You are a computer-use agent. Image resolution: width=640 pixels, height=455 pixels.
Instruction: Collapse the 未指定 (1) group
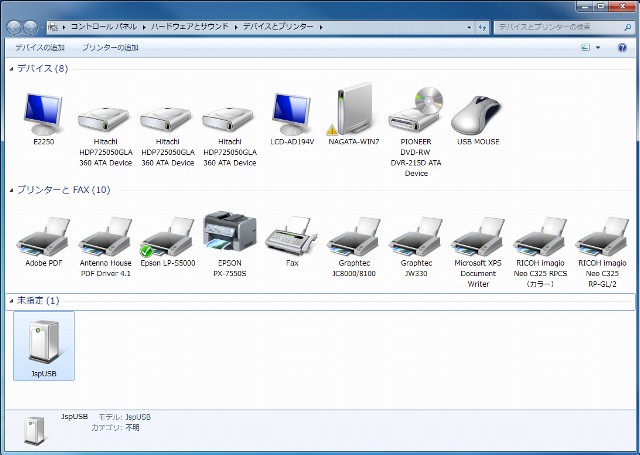[11, 301]
